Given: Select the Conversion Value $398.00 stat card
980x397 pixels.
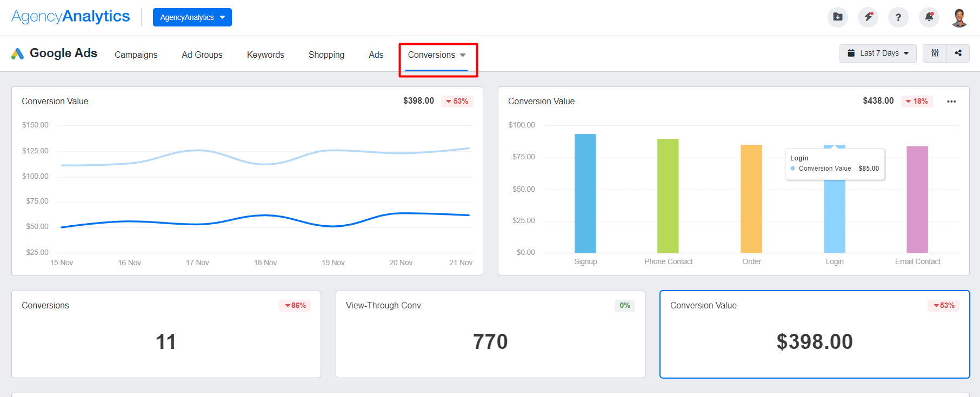Looking at the screenshot, I should [x=814, y=335].
